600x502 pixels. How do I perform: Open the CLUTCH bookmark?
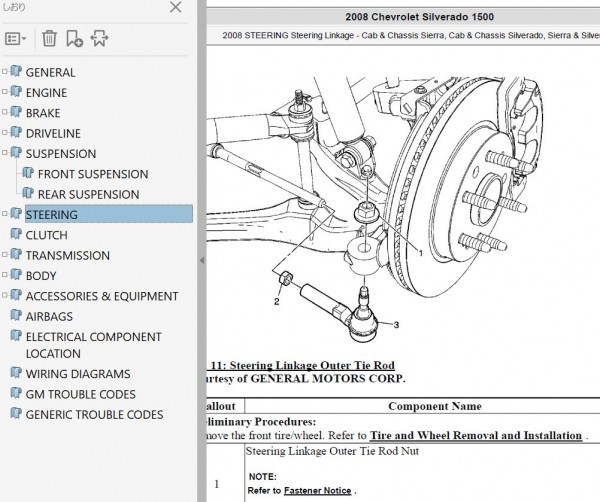click(x=46, y=235)
